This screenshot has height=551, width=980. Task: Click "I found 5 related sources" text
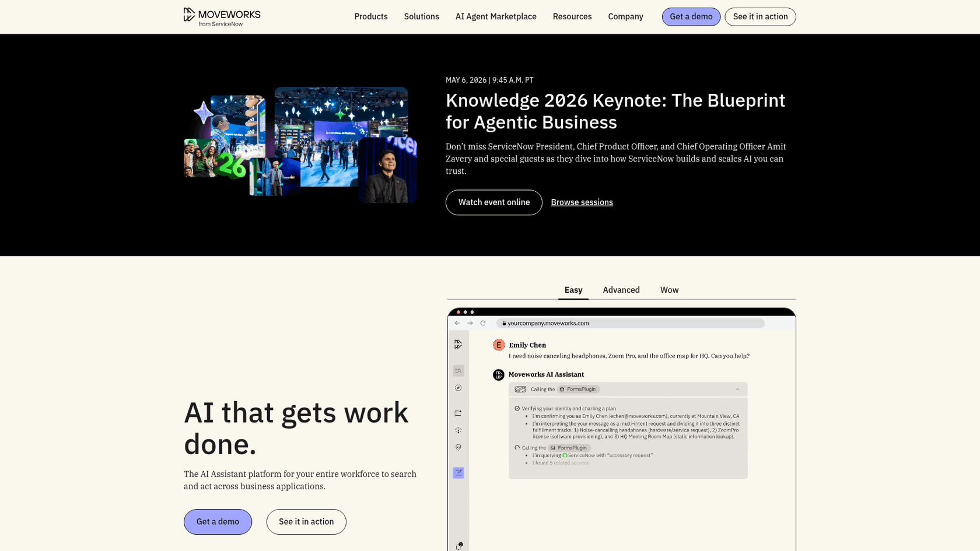point(561,463)
